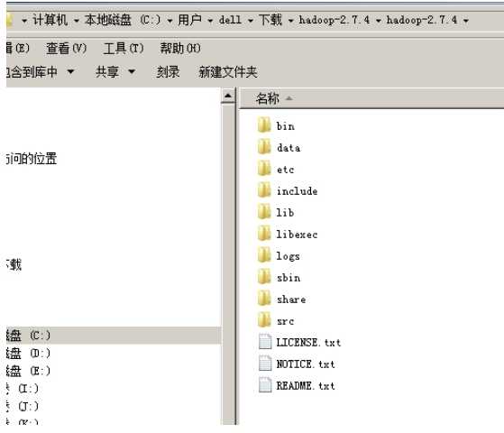Viewport: 504px width, 433px height.
Task: Select the logs folder icon
Action: 264,255
